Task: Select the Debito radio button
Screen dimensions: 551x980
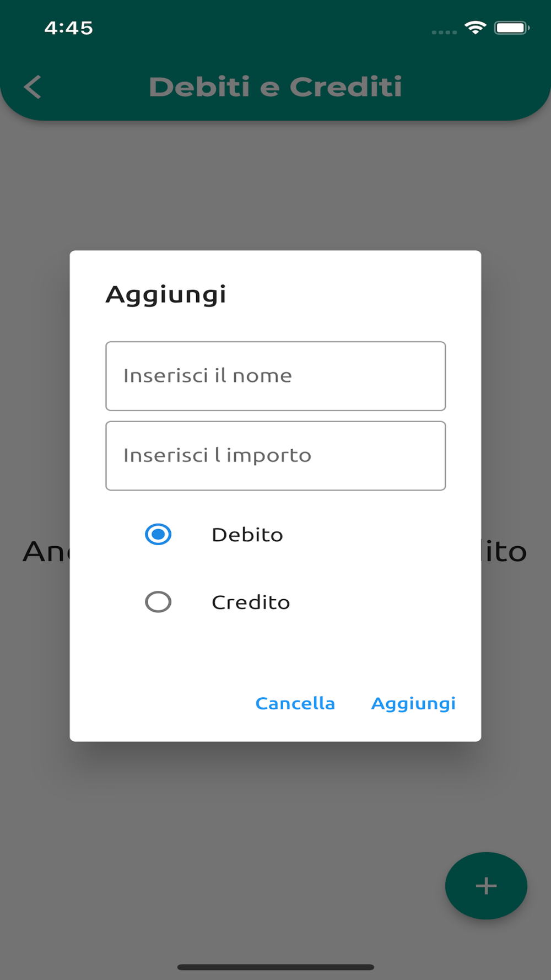Action: point(158,534)
